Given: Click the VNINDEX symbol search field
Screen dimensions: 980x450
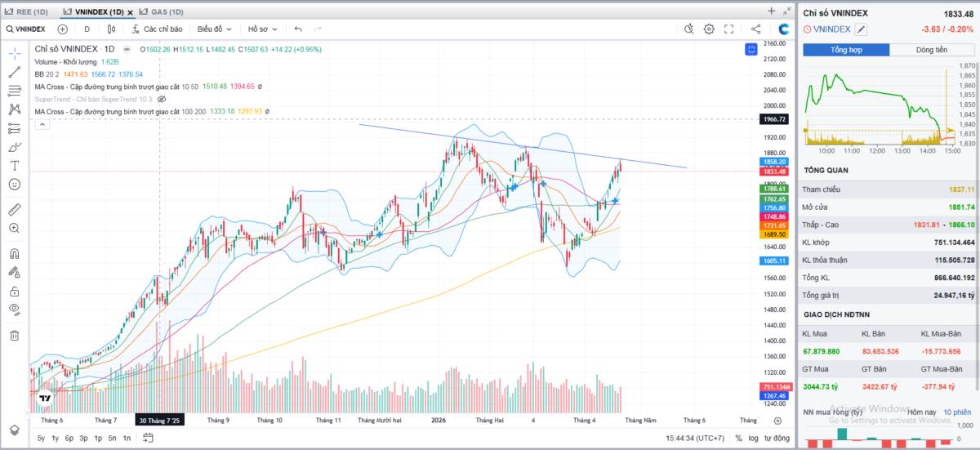Looking at the screenshot, I should 25,29.
